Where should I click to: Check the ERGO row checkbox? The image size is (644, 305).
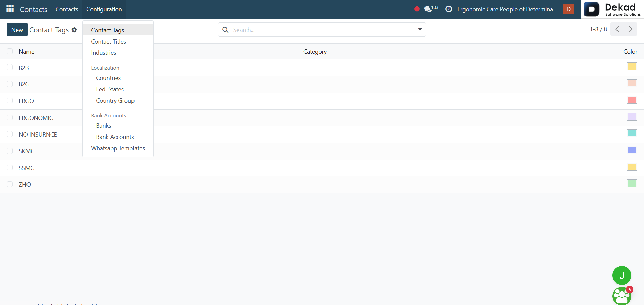[10, 101]
